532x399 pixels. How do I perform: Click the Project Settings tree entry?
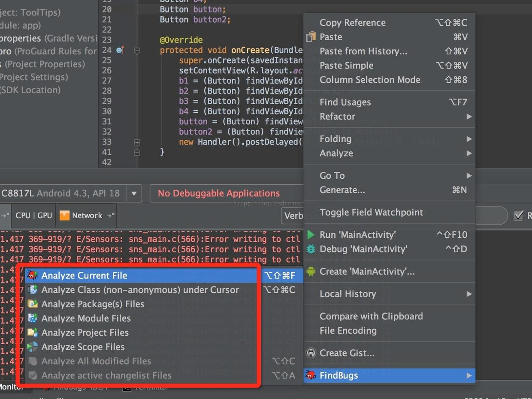[34, 77]
